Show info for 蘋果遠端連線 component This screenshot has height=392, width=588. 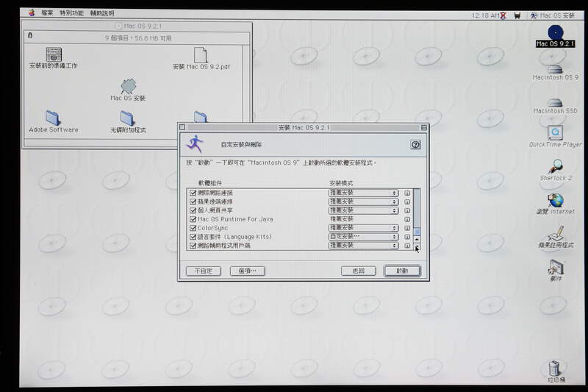click(x=407, y=202)
